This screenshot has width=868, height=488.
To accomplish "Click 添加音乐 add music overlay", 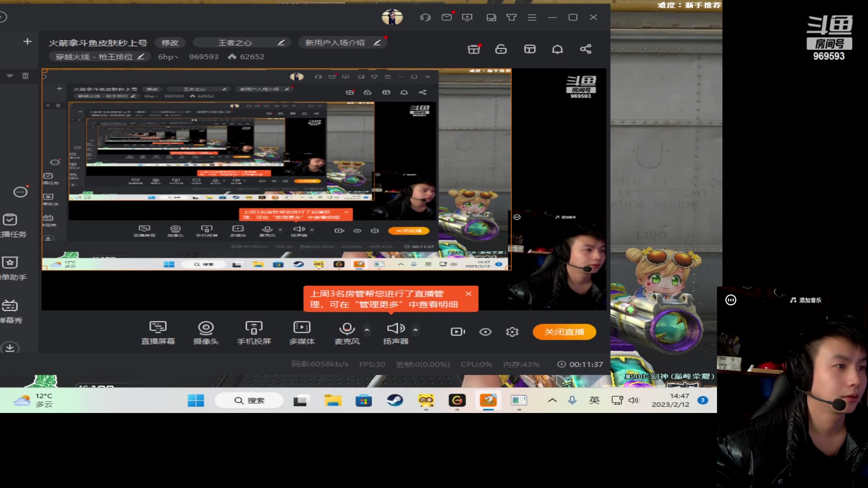I will tap(806, 300).
